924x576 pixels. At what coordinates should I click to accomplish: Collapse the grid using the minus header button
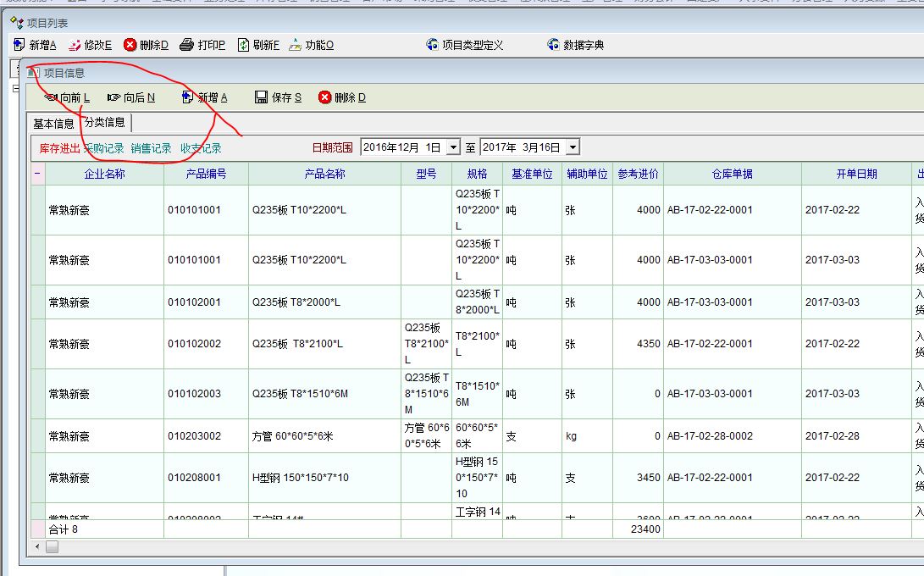tap(37, 174)
